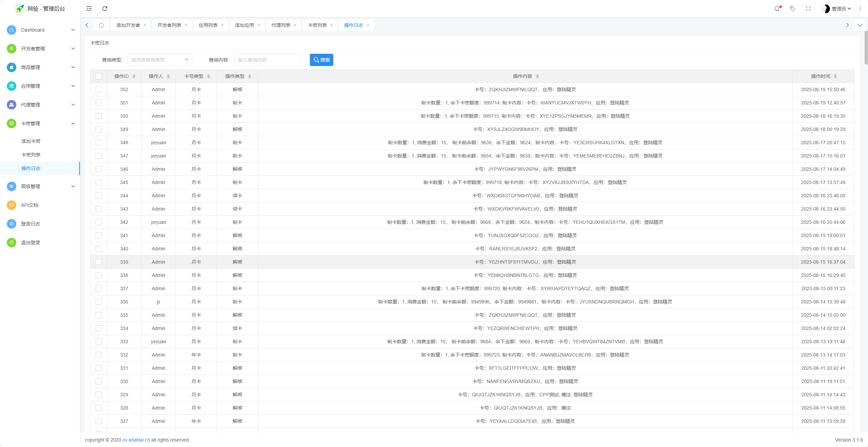Close the 操作日志 tab
The height and width of the screenshot is (447, 868).
coord(368,25)
